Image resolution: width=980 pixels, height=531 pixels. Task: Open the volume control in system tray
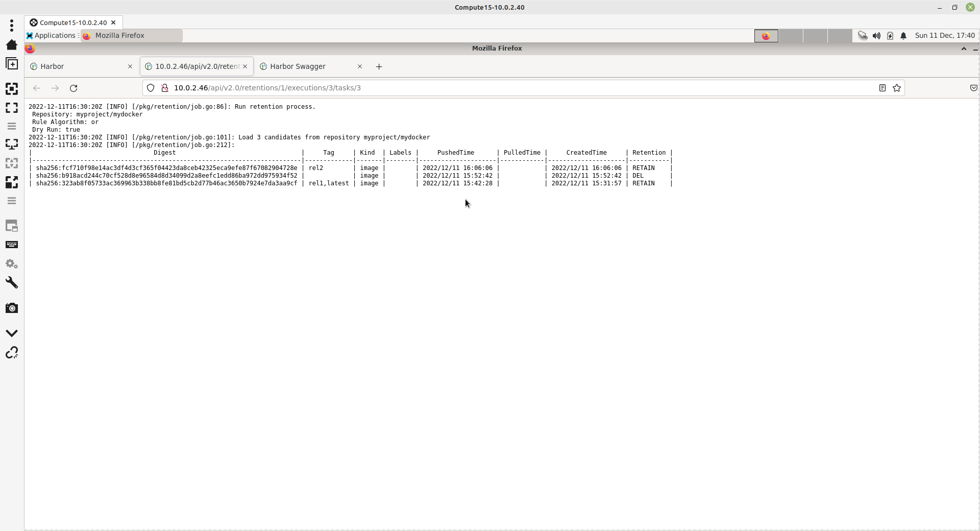coord(876,36)
